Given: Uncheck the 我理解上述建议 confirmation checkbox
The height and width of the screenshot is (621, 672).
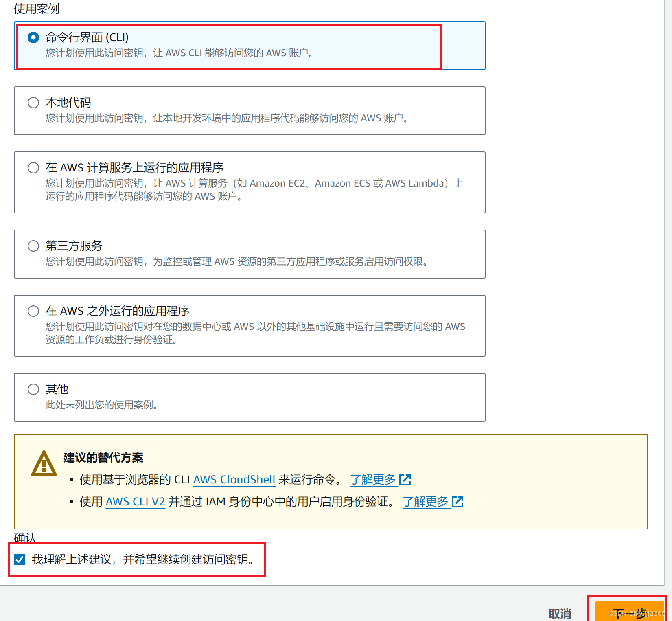Looking at the screenshot, I should (19, 560).
